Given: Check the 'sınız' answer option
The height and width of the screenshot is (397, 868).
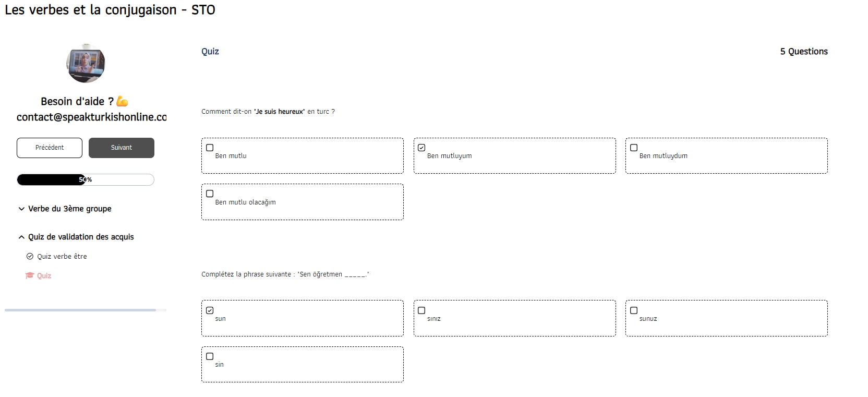Looking at the screenshot, I should click(x=421, y=310).
